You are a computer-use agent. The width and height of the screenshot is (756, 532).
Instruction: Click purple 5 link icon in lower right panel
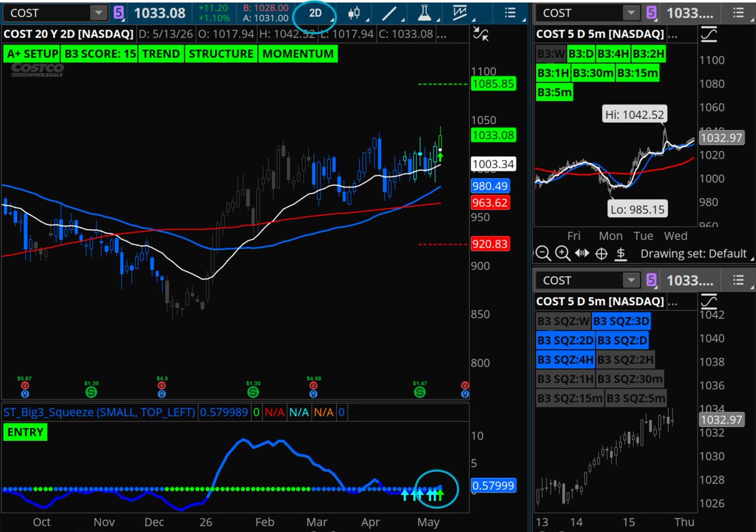(x=651, y=280)
